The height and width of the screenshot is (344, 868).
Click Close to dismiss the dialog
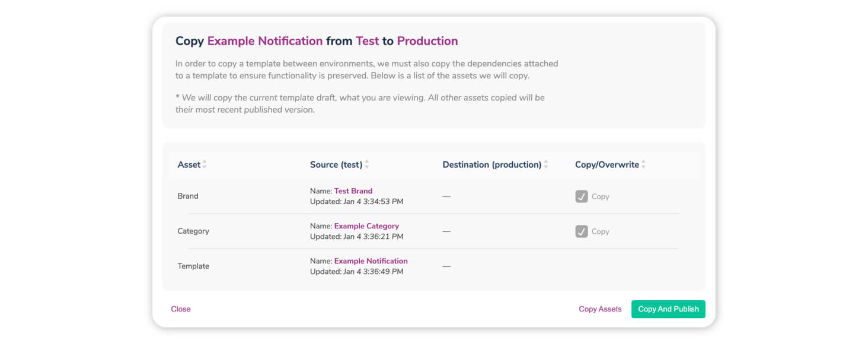[180, 308]
